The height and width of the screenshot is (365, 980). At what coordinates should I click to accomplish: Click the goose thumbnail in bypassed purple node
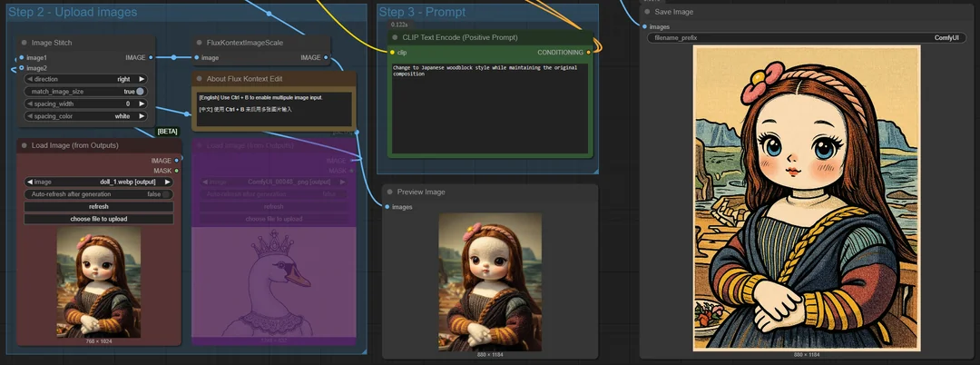(274, 281)
